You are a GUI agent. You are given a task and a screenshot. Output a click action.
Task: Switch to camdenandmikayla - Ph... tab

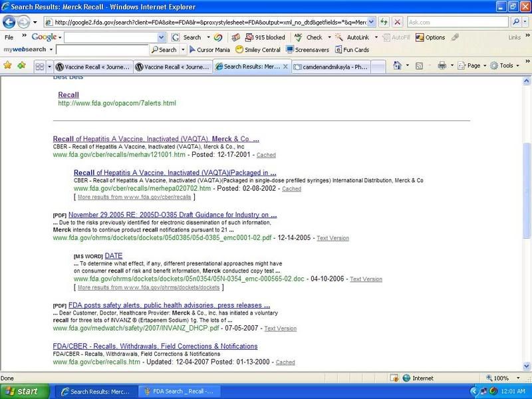pyautogui.click(x=331, y=67)
